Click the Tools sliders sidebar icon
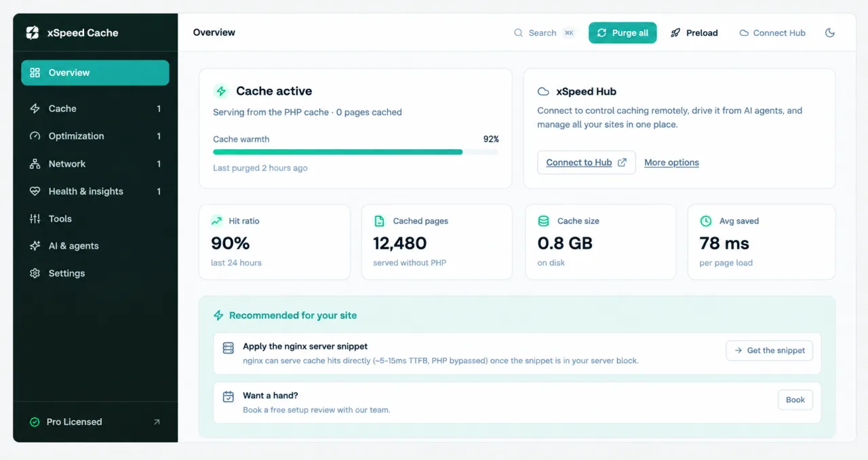Viewport: 868px width, 460px height. [x=35, y=219]
